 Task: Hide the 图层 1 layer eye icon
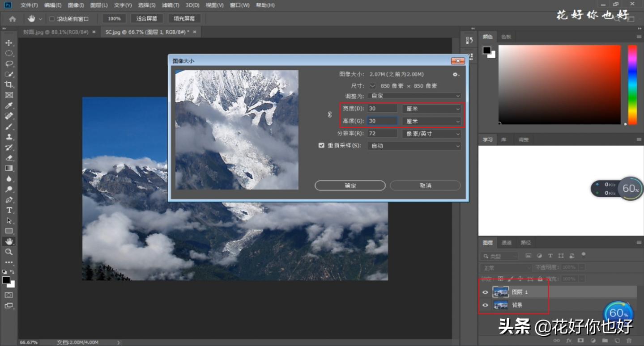(x=485, y=292)
